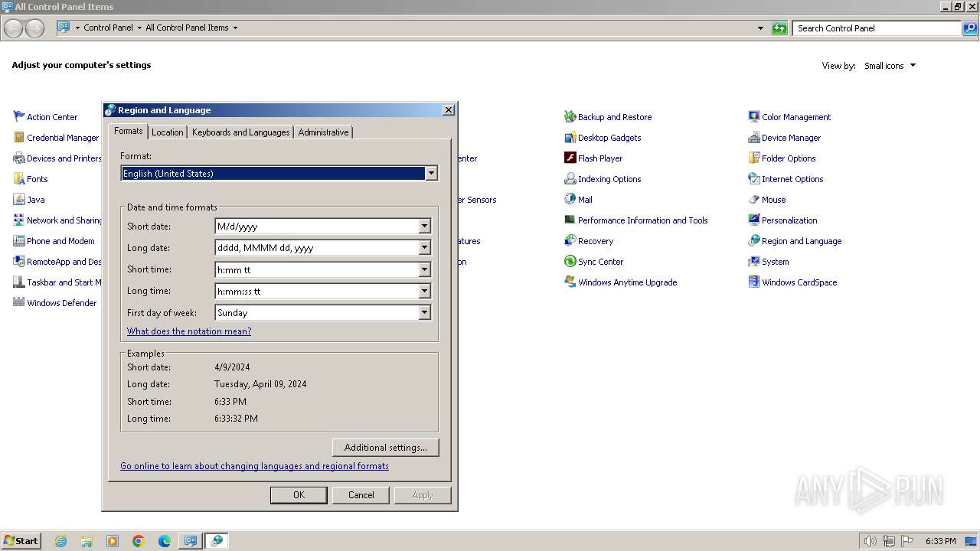Screen dimensions: 980x551
Task: Open the Devices and Printers icon
Action: coord(19,158)
